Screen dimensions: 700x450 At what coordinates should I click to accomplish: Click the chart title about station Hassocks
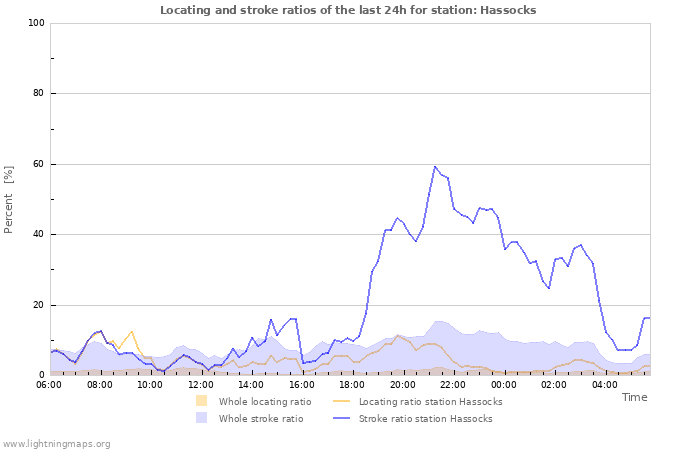pos(348,10)
